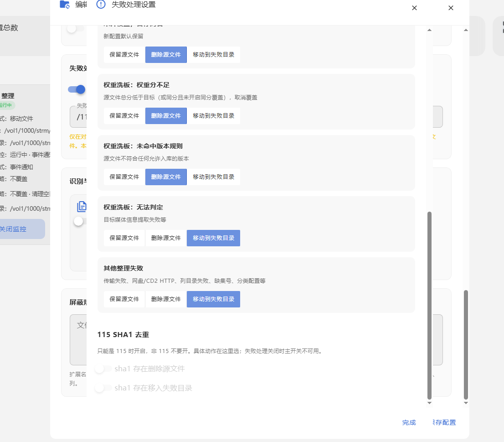Image resolution: width=504 pixels, height=442 pixels.
Task: Click the document icon in the 识别 section
Action: [x=82, y=207]
